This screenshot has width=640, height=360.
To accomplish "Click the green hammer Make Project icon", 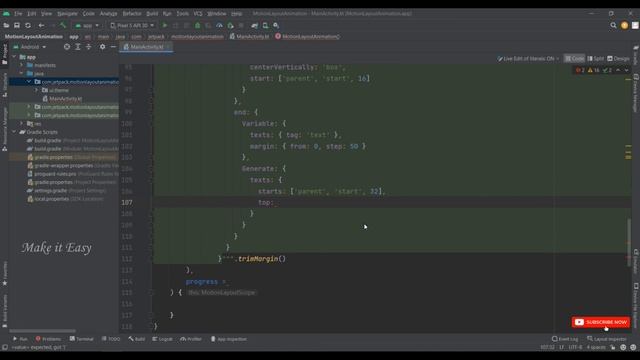I will (x=63, y=25).
